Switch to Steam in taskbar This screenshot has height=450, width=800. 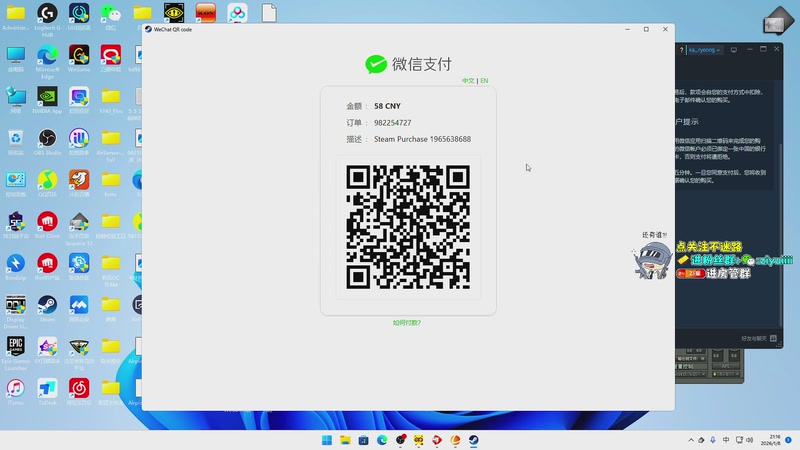tap(473, 440)
